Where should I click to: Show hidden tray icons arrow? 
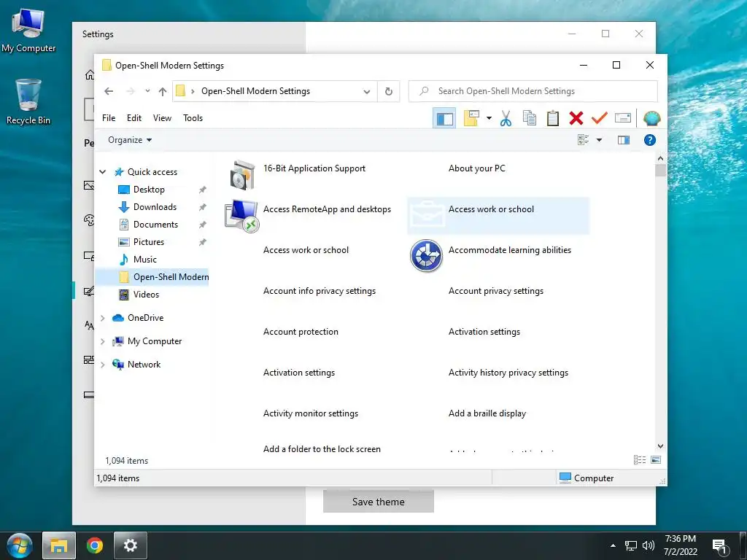coord(613,545)
